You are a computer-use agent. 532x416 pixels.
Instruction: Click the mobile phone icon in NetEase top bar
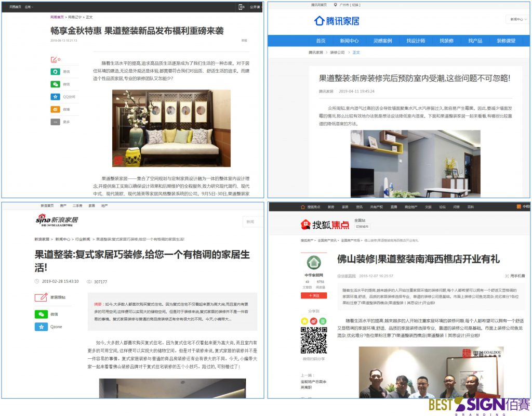click(x=241, y=7)
